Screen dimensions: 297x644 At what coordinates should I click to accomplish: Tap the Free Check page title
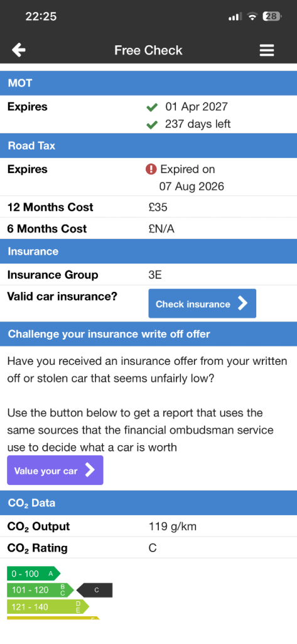[x=148, y=50]
